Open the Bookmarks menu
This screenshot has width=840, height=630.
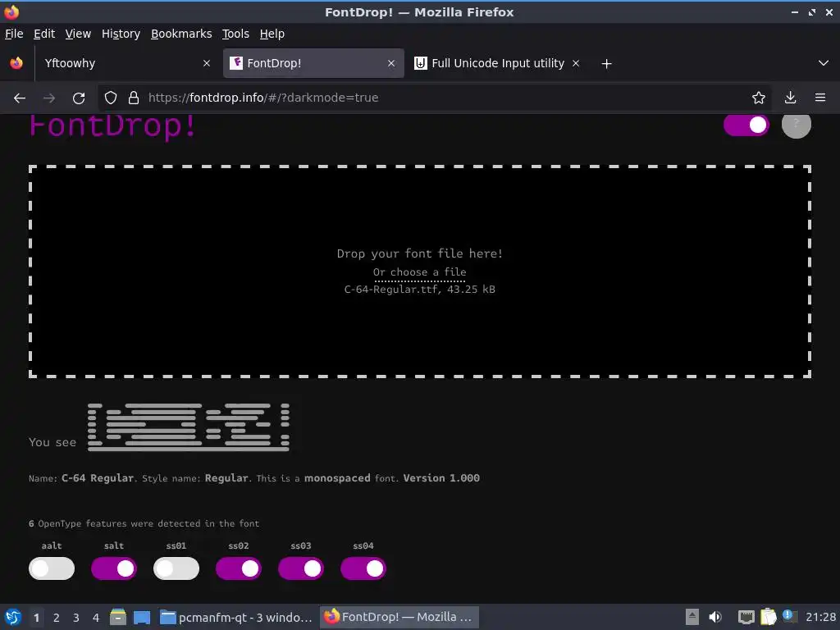point(181,34)
